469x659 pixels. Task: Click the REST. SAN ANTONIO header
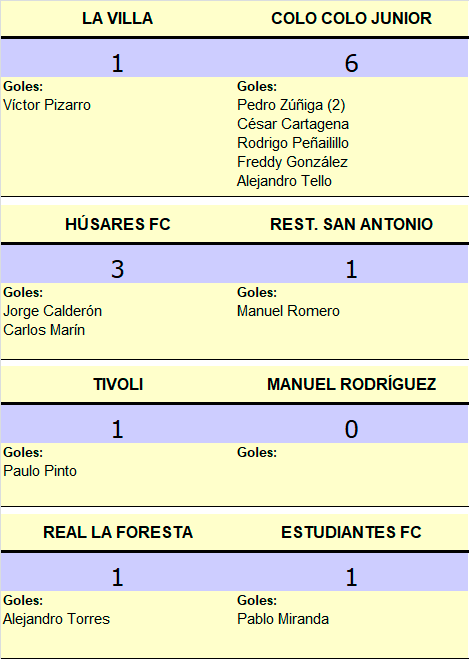click(351, 224)
